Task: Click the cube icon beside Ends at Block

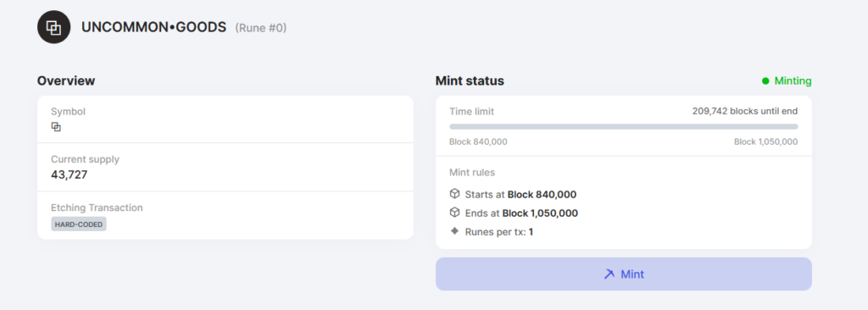Action: [x=454, y=213]
